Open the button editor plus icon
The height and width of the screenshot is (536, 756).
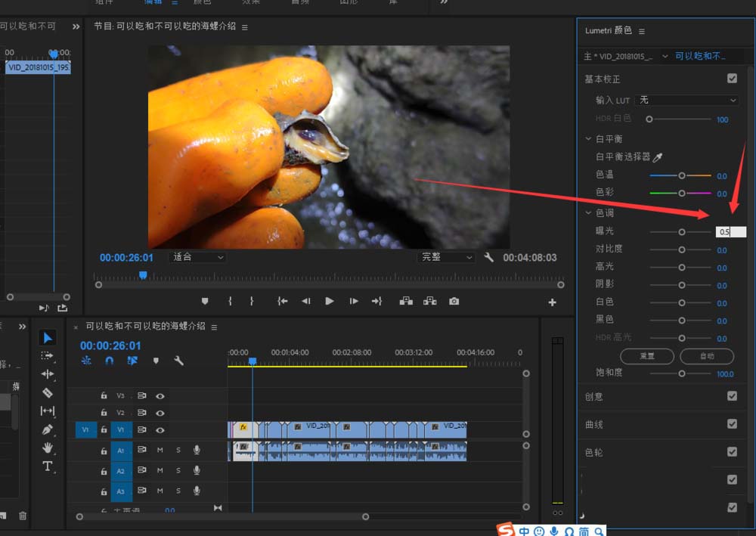553,302
